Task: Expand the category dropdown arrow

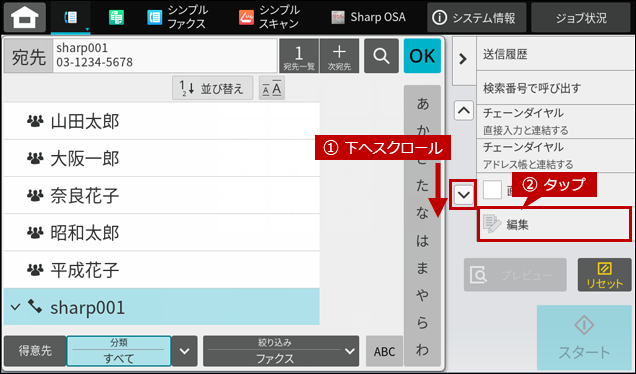Action: coord(185,351)
